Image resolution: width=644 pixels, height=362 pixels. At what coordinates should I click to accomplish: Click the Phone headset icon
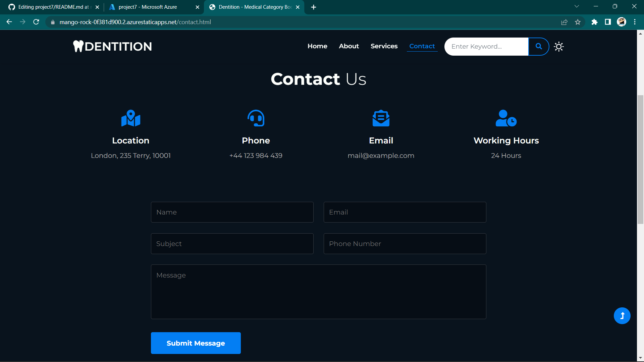(256, 118)
